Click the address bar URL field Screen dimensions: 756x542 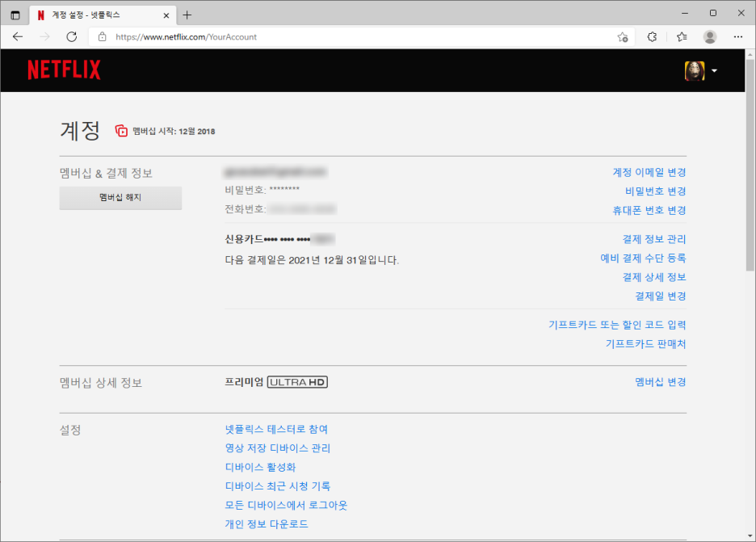coord(362,36)
